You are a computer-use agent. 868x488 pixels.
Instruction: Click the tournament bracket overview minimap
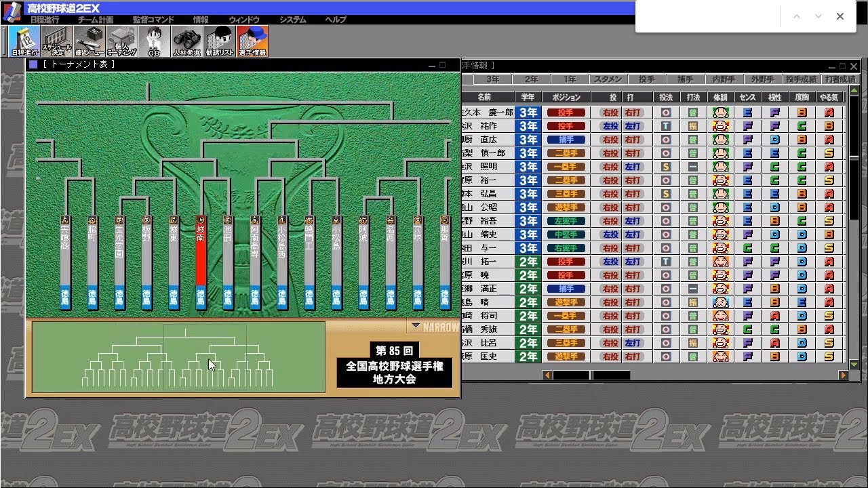tap(178, 357)
